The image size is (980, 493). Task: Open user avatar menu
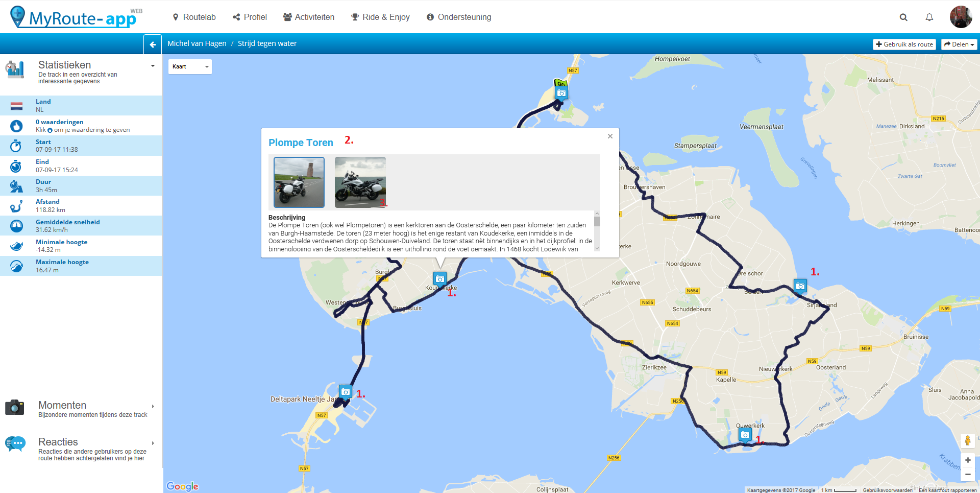(x=961, y=17)
